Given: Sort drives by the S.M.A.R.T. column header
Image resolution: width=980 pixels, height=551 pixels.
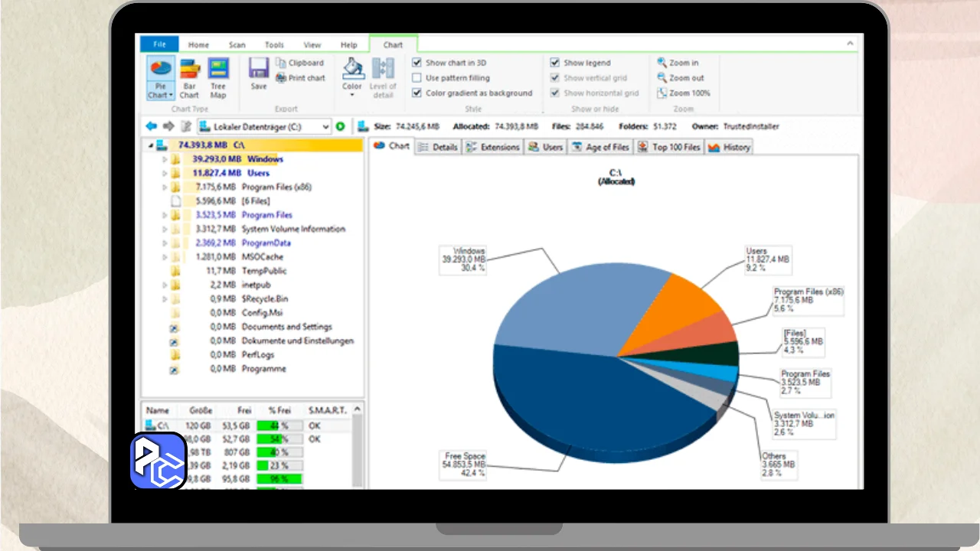Looking at the screenshot, I should point(328,410).
